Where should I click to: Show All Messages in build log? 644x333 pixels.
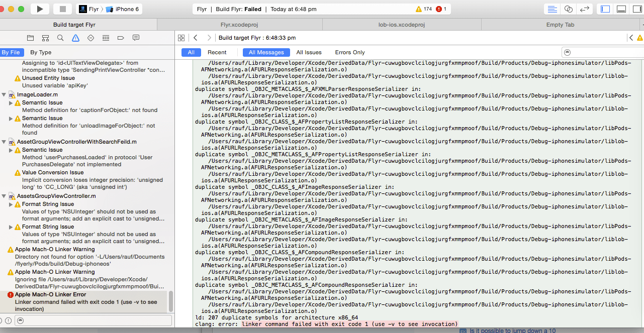pyautogui.click(x=266, y=52)
